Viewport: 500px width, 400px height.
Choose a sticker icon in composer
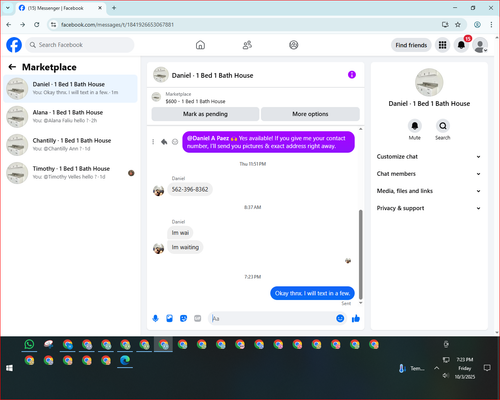[183, 318]
